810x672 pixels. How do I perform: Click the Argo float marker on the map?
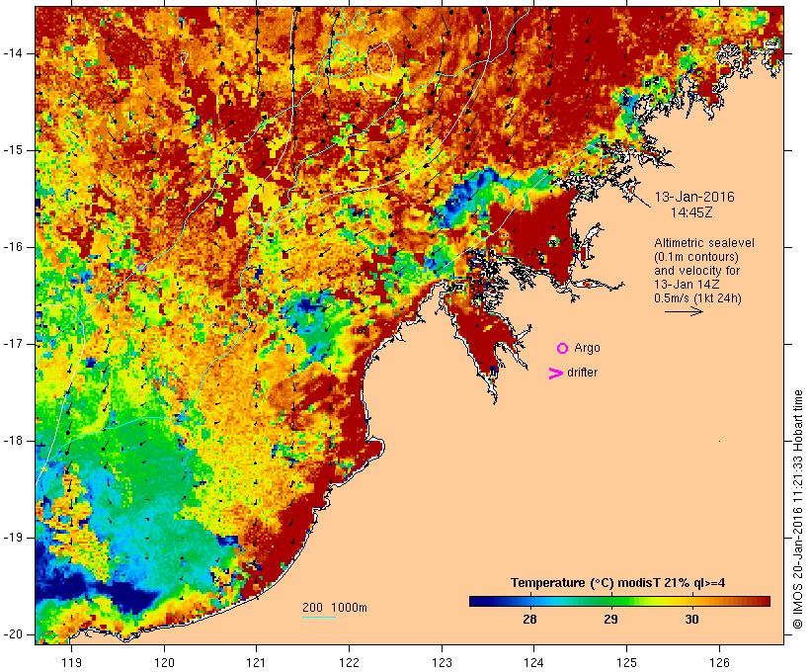[141, 267]
